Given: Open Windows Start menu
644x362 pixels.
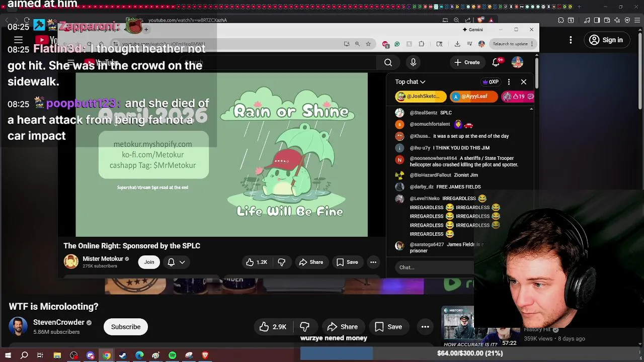Looking at the screenshot, I should (x=8, y=355).
